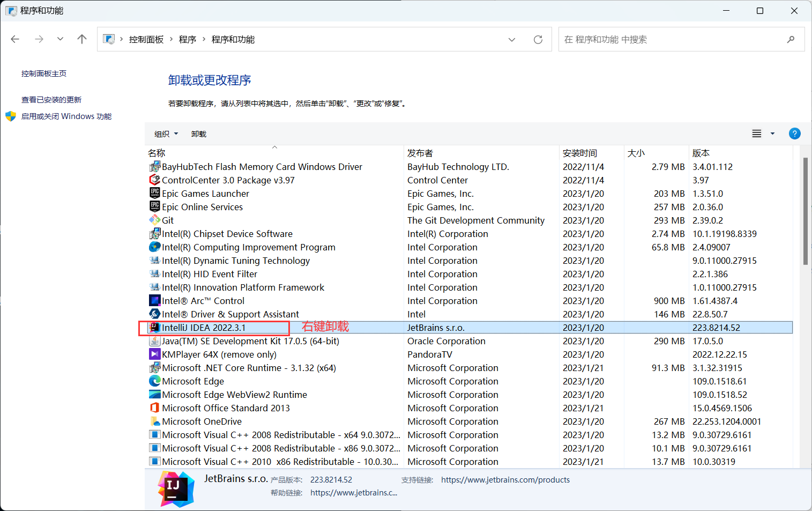The image size is (812, 511).
Task: Click https://www.jetbrains.com/products support link
Action: coord(505,480)
